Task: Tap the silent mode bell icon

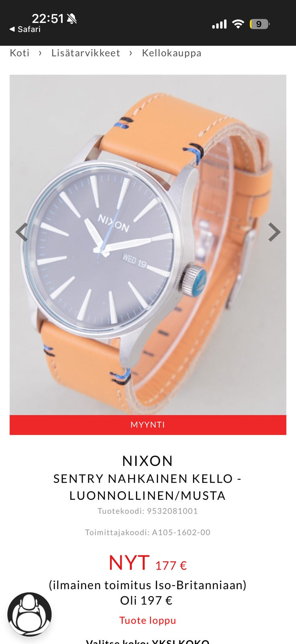Action: [72, 19]
